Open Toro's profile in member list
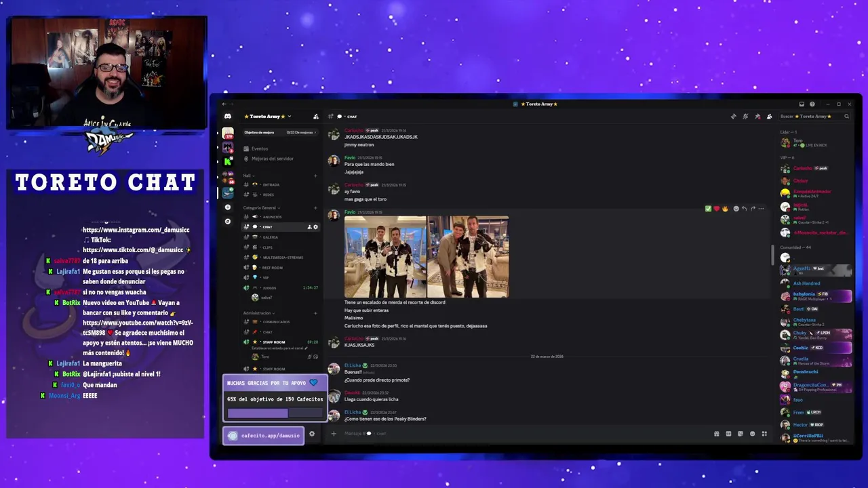868x488 pixels. [x=816, y=143]
